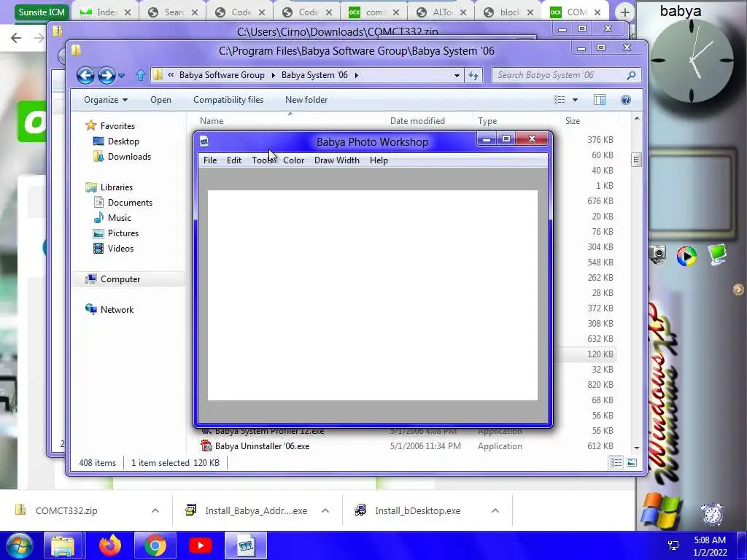Click the Search Babya System '06 field

(566, 75)
